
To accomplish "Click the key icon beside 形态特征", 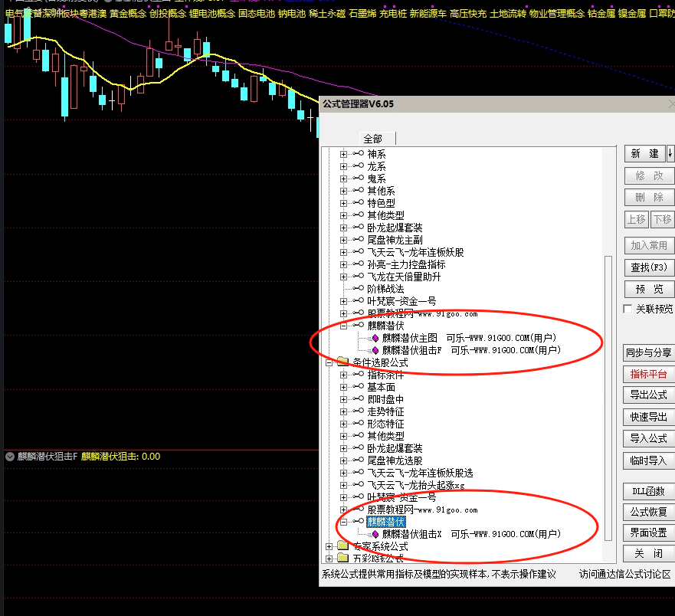I will click(x=358, y=423).
